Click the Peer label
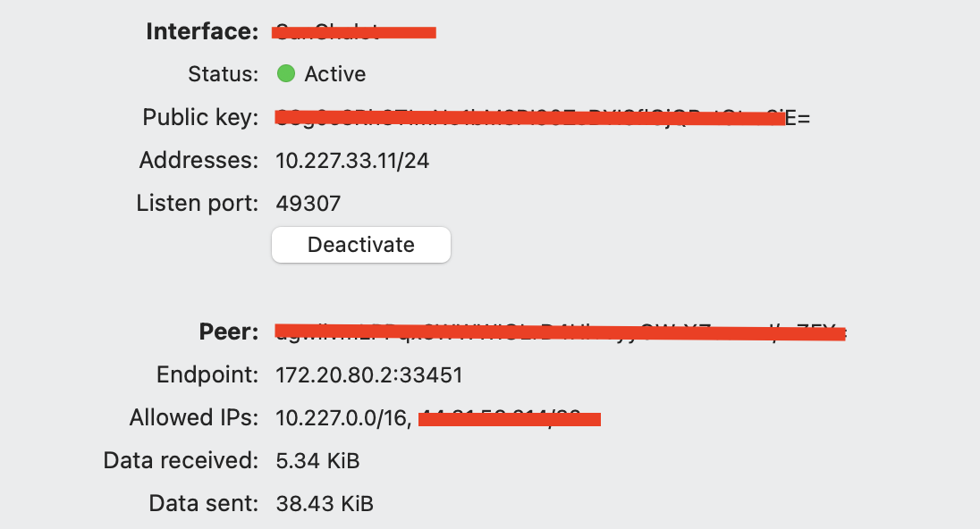This screenshot has width=980, height=529. [x=229, y=332]
